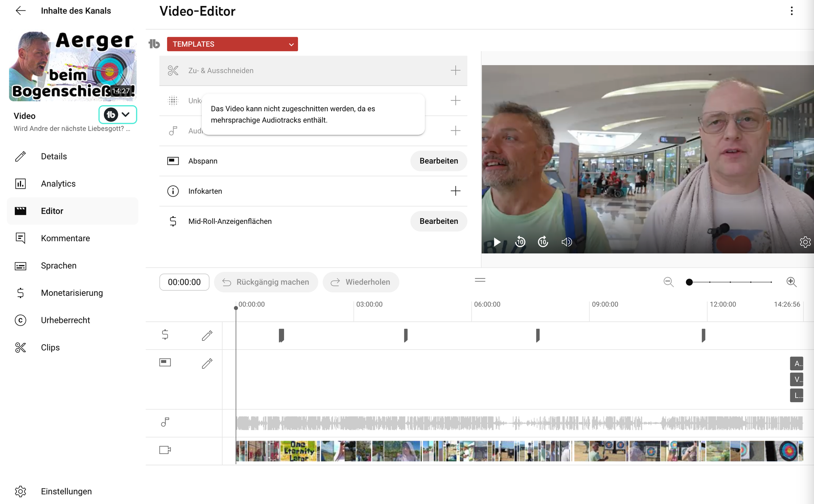Viewport: 814px width, 504px height.
Task: Rewind preview by 10 seconds
Action: click(520, 242)
